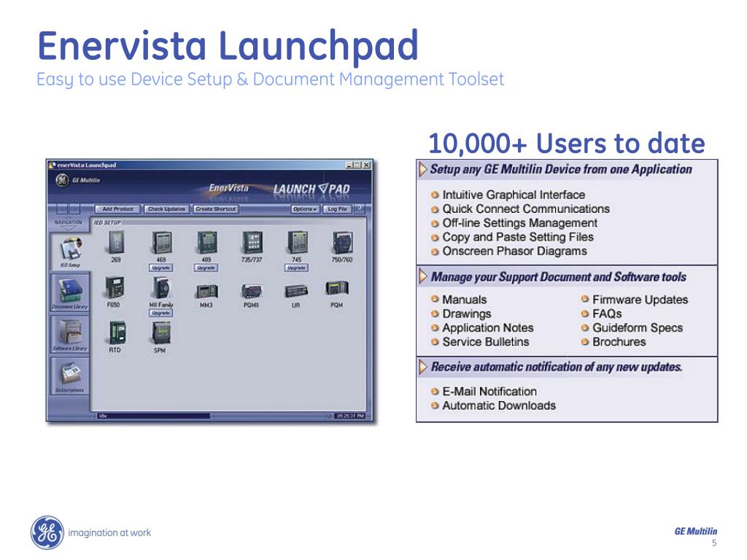Image resolution: width=747 pixels, height=560 pixels.
Task: Expand 'Manage your Support Document' arrow
Action: [x=422, y=276]
